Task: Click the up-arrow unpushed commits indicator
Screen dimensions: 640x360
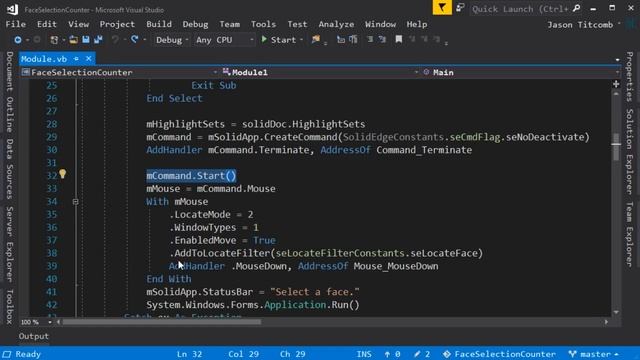Action: coord(392,354)
